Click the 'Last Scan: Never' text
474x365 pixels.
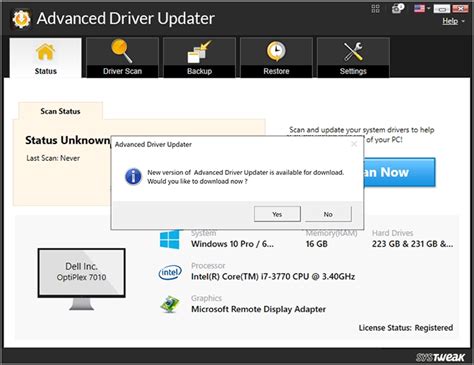pos(53,158)
